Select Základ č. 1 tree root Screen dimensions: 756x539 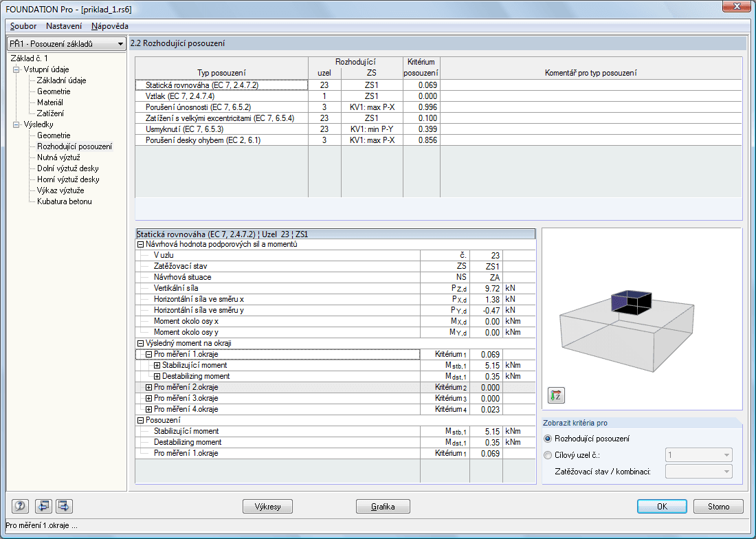click(x=29, y=58)
